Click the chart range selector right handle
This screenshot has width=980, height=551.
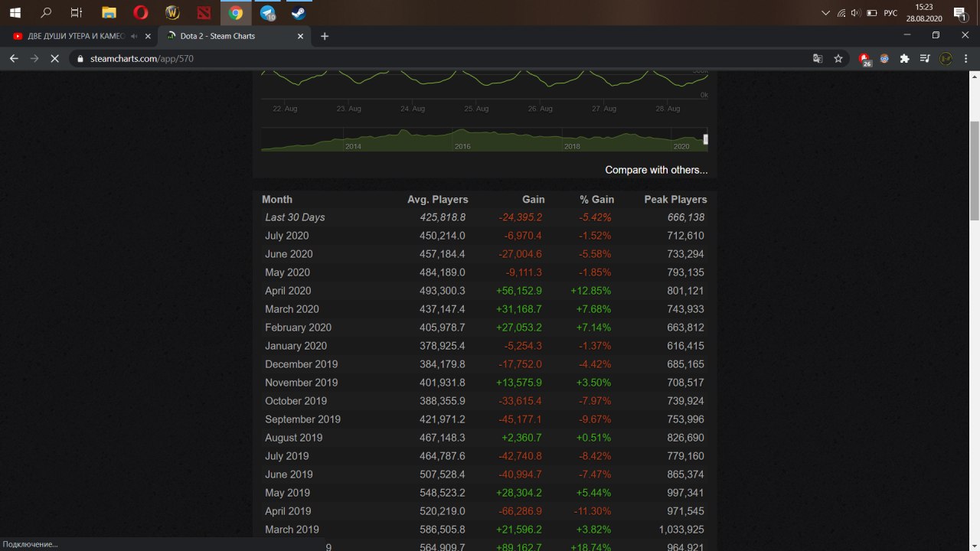[x=706, y=139]
